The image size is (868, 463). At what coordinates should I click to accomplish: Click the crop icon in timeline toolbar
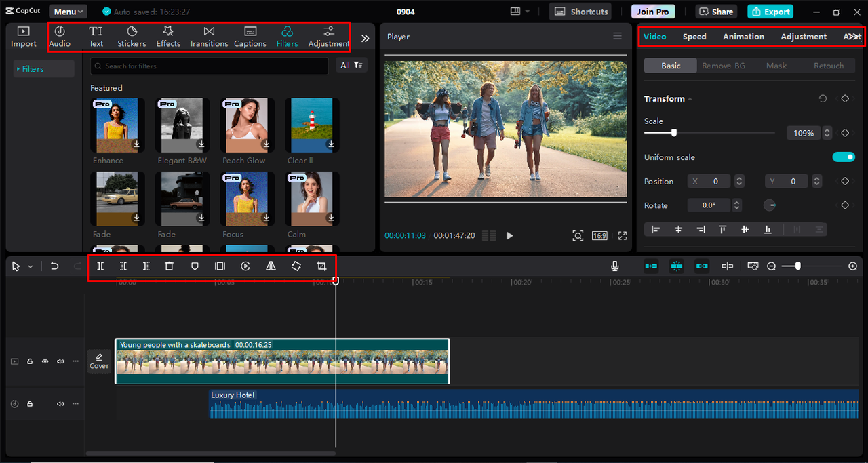pyautogui.click(x=322, y=266)
